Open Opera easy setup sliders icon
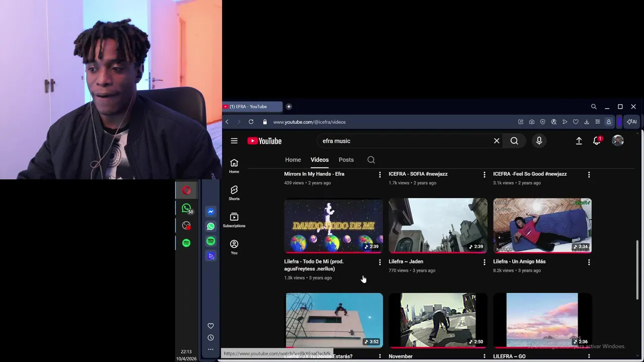This screenshot has height=362, width=644. (598, 122)
